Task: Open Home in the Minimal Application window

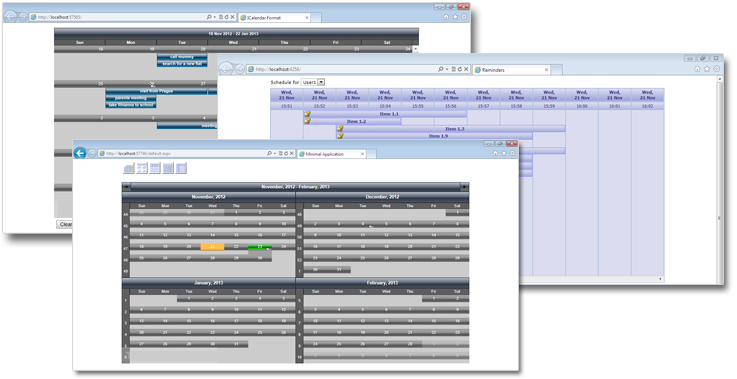Action: (x=495, y=153)
